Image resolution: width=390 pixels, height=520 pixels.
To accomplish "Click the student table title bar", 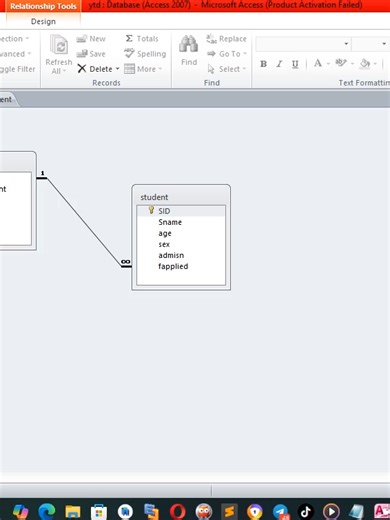I will (x=181, y=197).
